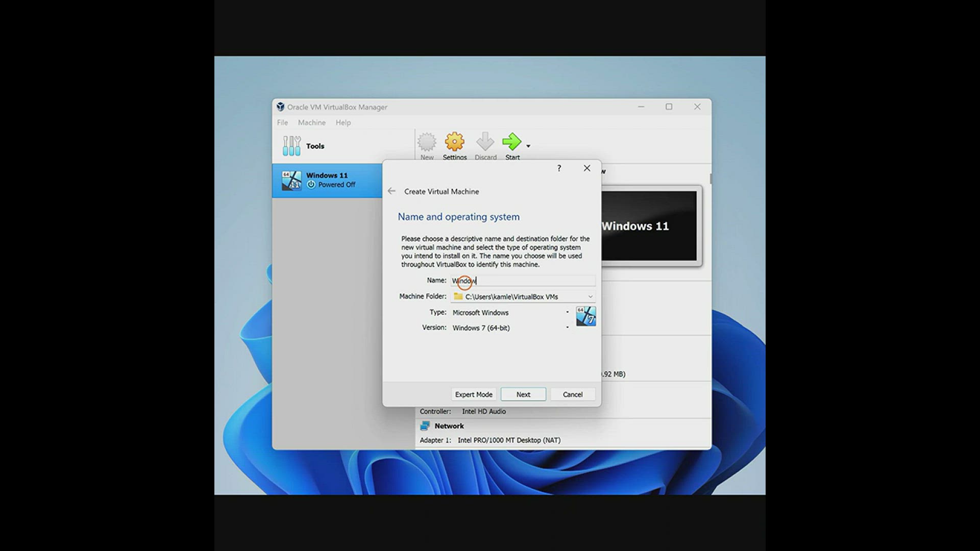This screenshot has width=980, height=551.
Task: Click into the Name input field
Action: point(523,281)
